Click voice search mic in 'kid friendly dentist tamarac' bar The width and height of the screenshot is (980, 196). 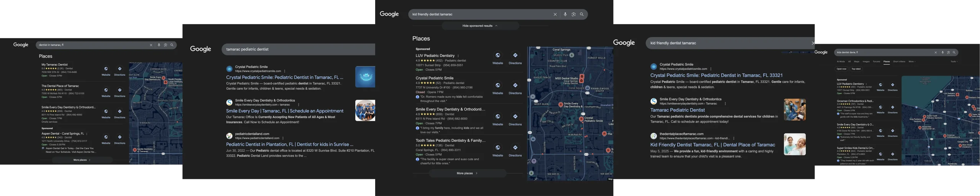[x=565, y=15]
